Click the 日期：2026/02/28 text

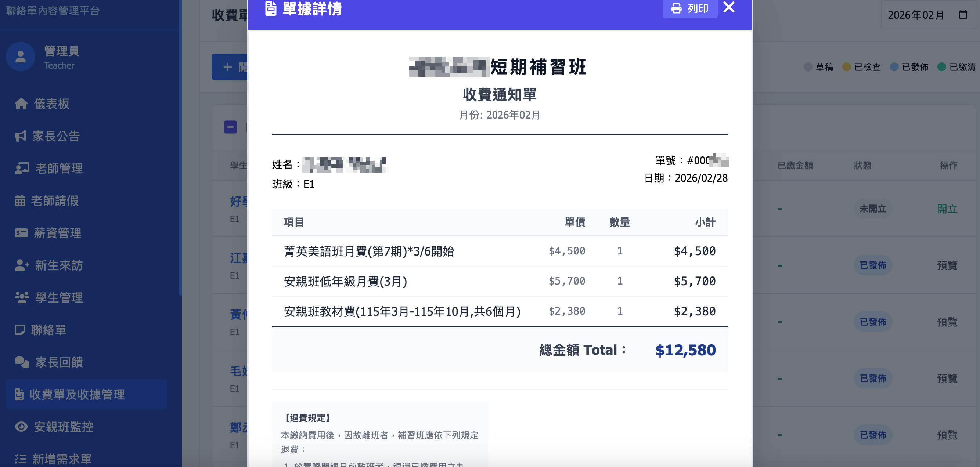click(x=686, y=178)
